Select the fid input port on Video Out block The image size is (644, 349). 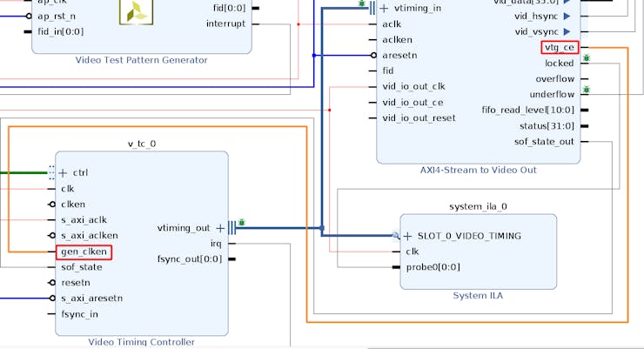[388, 70]
